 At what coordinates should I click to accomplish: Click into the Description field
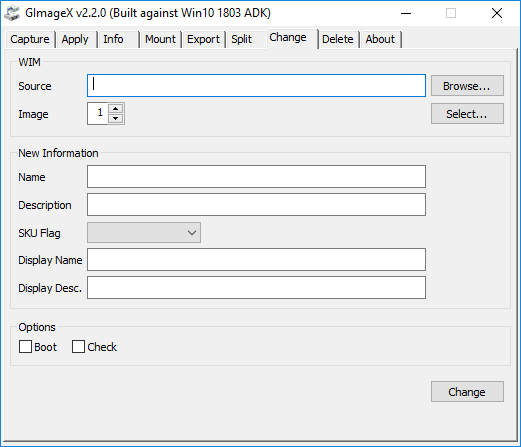click(x=256, y=205)
